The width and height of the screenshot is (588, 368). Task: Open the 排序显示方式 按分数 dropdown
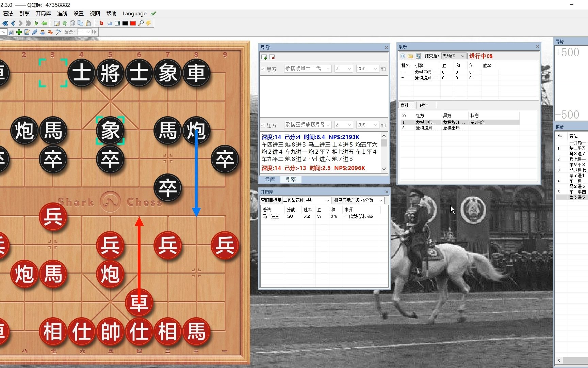[x=372, y=200]
